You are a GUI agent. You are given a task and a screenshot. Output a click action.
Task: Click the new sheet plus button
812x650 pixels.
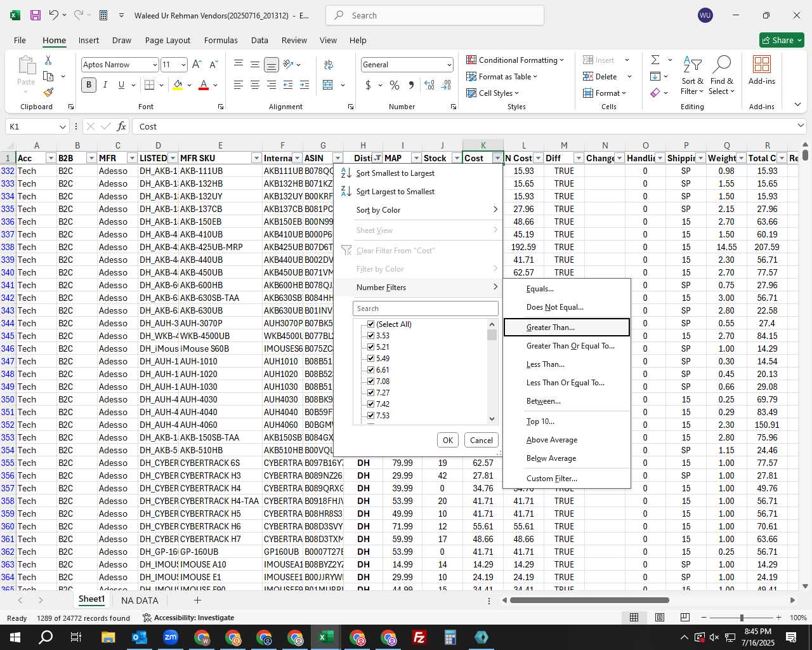click(197, 600)
